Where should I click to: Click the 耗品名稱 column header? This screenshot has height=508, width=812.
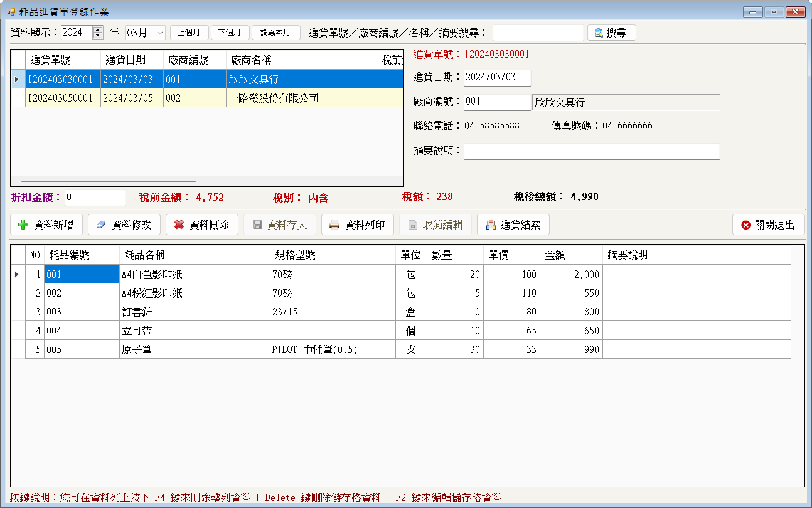click(x=195, y=255)
